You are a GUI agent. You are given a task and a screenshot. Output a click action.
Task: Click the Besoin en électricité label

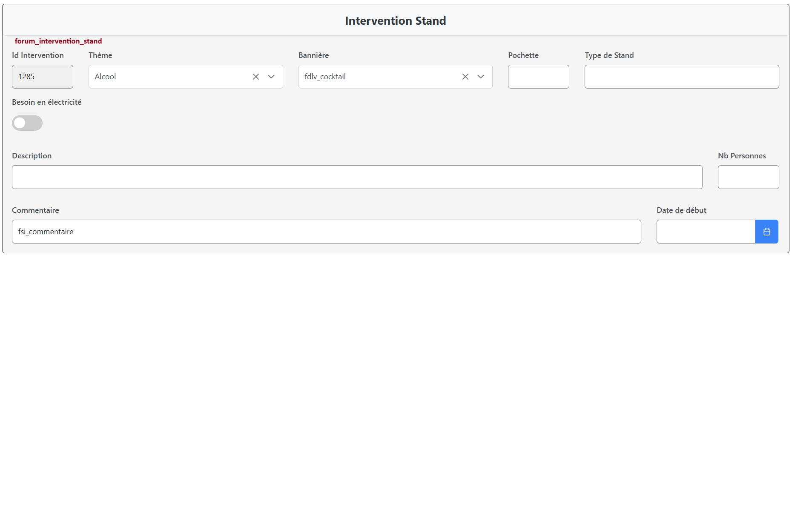coord(47,102)
